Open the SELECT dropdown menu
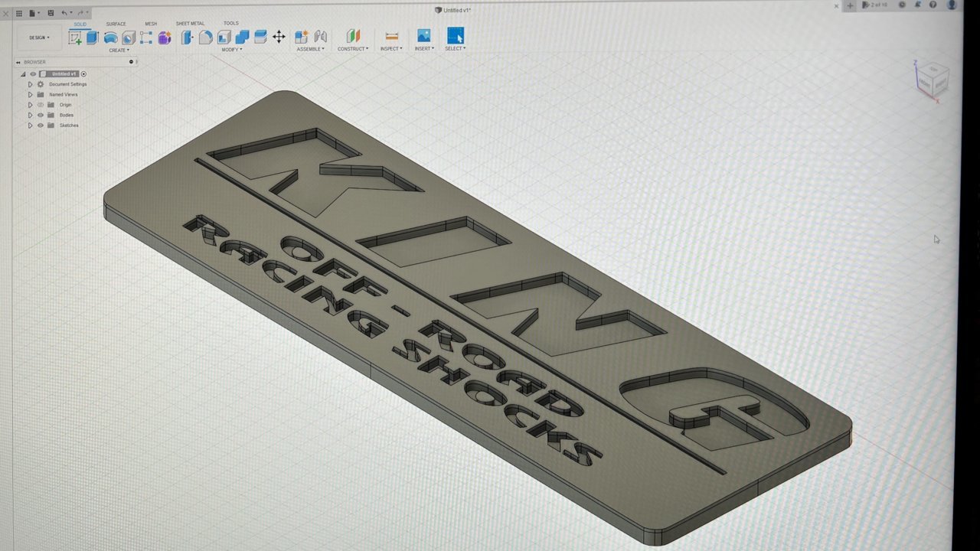This screenshot has width=980, height=551. (456, 48)
